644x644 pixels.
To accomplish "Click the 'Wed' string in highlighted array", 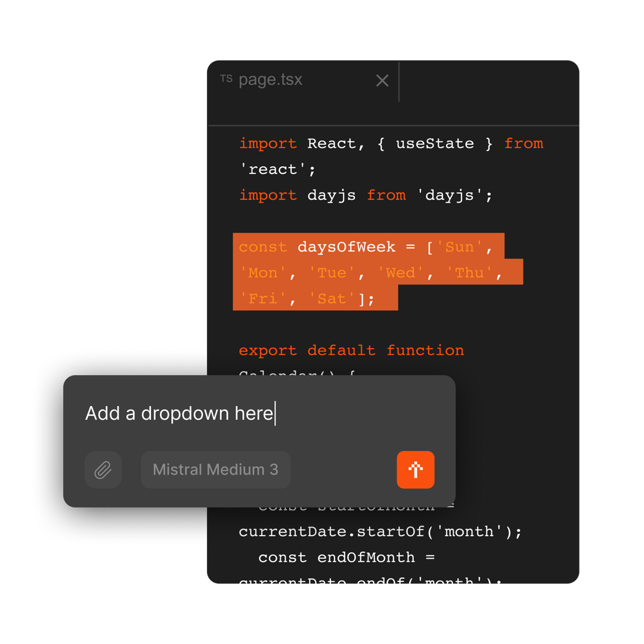I will (400, 273).
